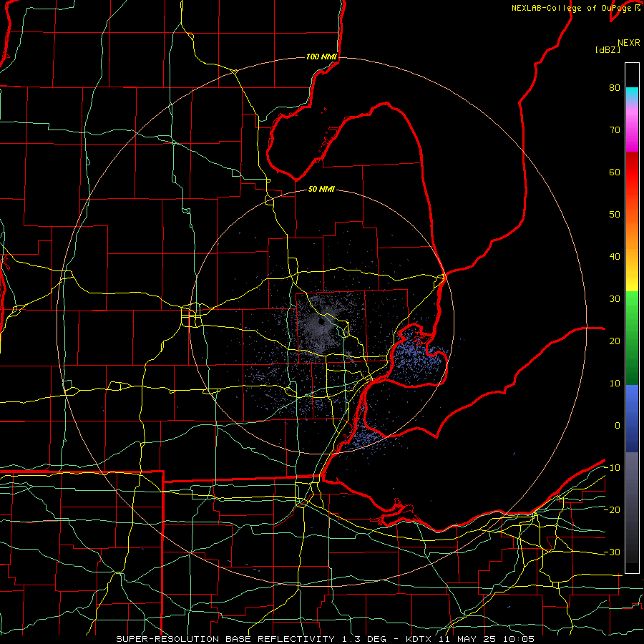Click the 10 dBZ scale value
Viewport: 644px width, 644px height.
click(615, 384)
